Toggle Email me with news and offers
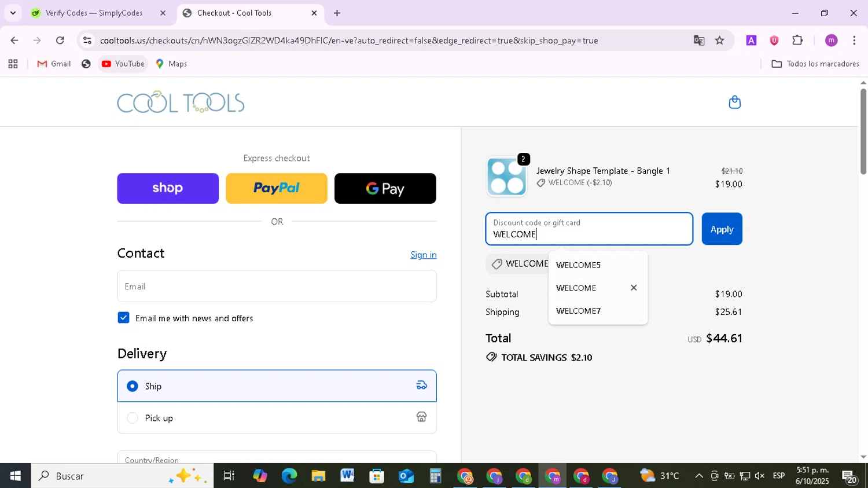 click(123, 318)
